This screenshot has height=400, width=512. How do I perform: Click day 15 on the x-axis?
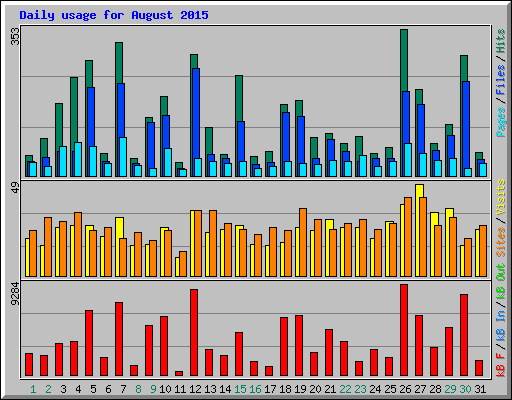pyautogui.click(x=240, y=389)
